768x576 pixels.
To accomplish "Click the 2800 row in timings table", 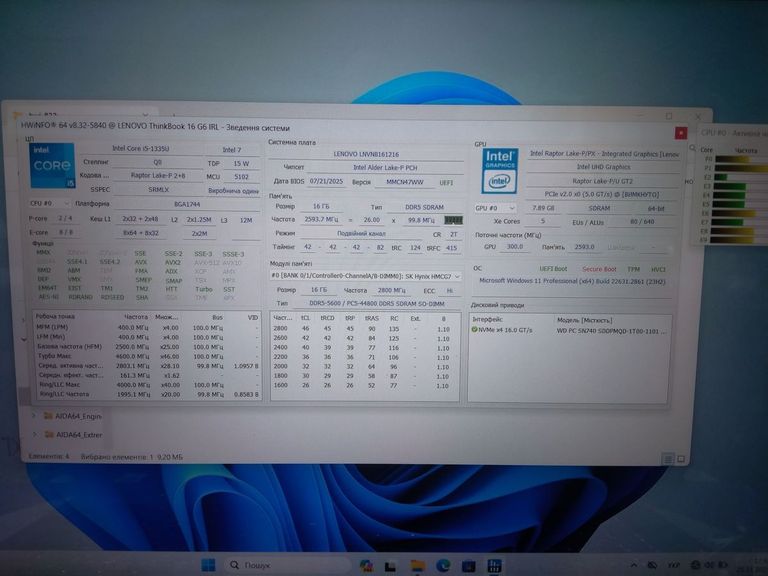I will tap(363, 329).
